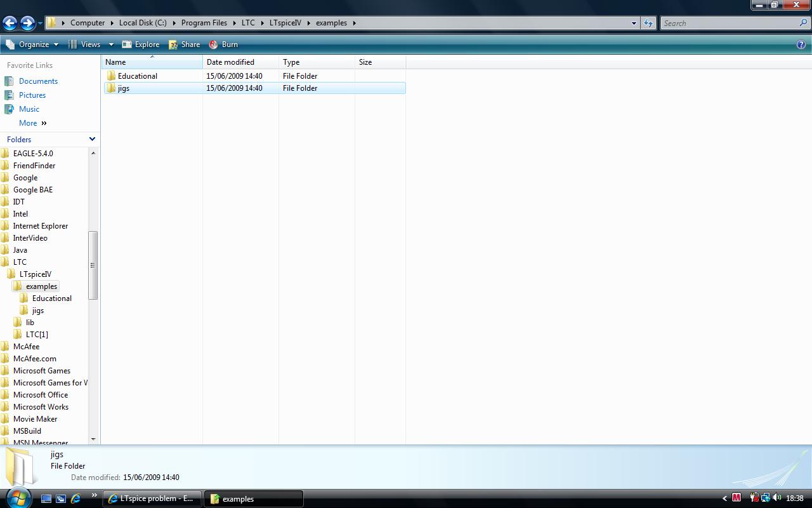This screenshot has width=812, height=508.
Task: Select Google BAE in the folder tree
Action: click(33, 190)
